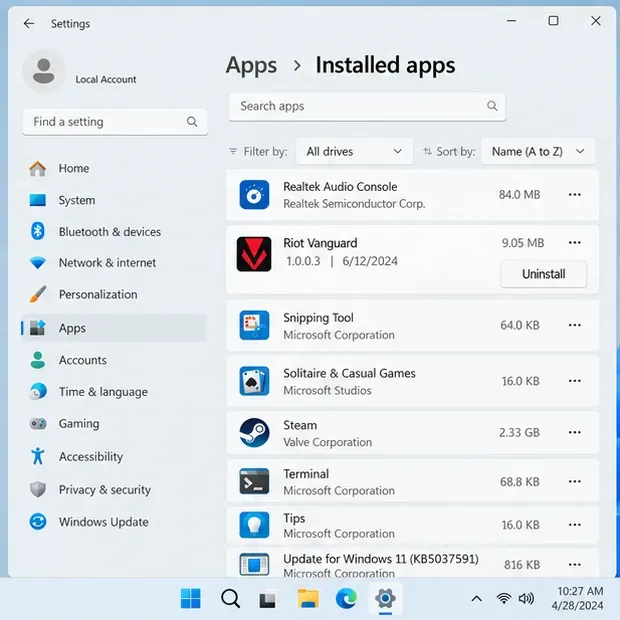The width and height of the screenshot is (620, 620).
Task: Click the Realtek Audio Console app icon
Action: coord(254,195)
